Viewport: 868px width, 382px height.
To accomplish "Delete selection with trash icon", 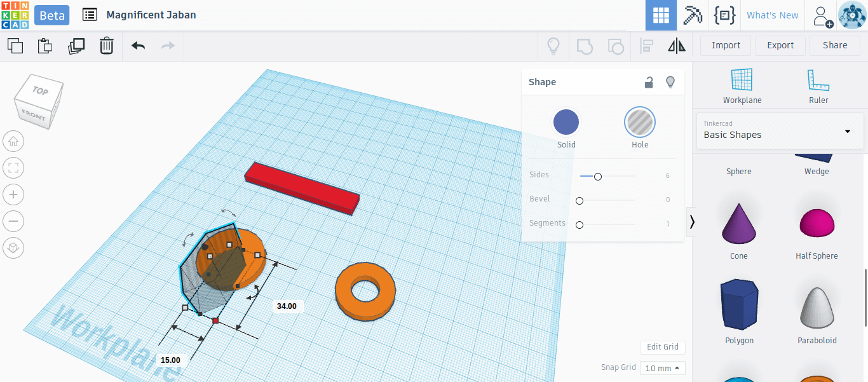I will (107, 46).
